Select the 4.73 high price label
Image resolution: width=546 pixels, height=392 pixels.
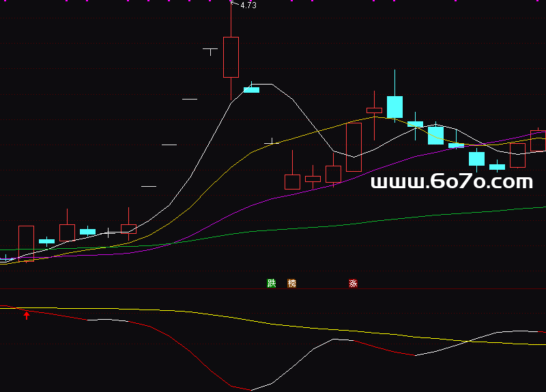248,5
